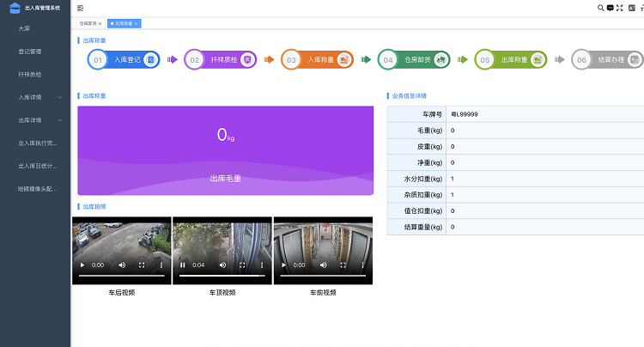Click the 出库称重 step scale icon
The height and width of the screenshot is (347, 644).
538,60
